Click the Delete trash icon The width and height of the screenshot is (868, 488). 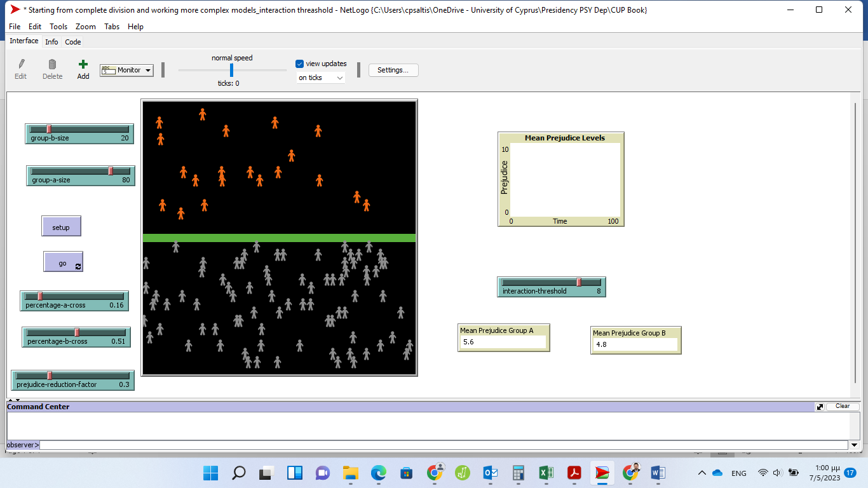52,64
